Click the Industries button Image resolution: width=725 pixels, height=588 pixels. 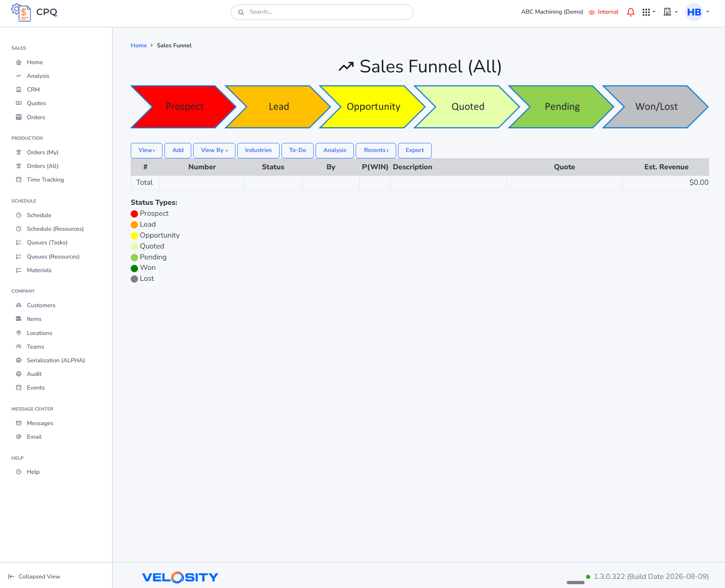pos(258,151)
